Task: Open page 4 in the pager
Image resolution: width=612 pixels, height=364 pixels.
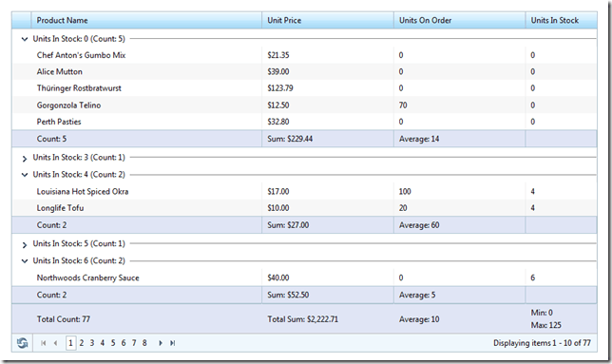Action: coord(103,343)
